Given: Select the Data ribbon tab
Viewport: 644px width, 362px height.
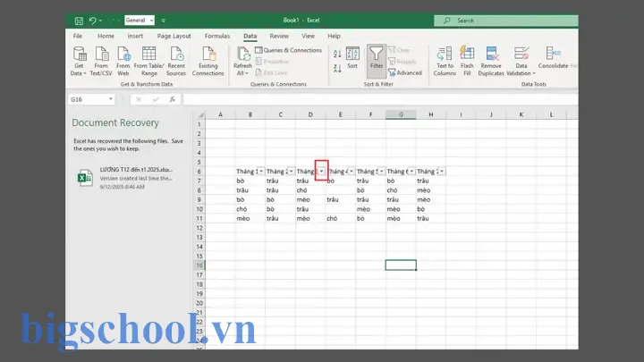Looking at the screenshot, I should [x=250, y=36].
